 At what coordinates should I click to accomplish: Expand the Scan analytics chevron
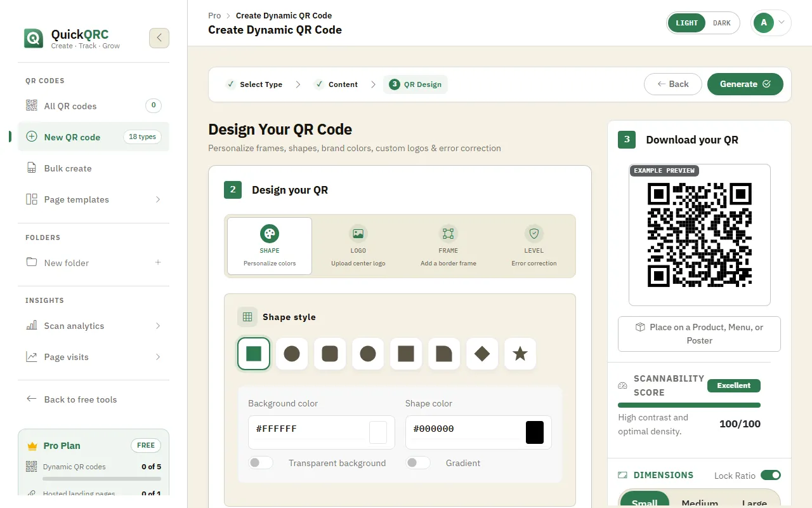click(158, 326)
